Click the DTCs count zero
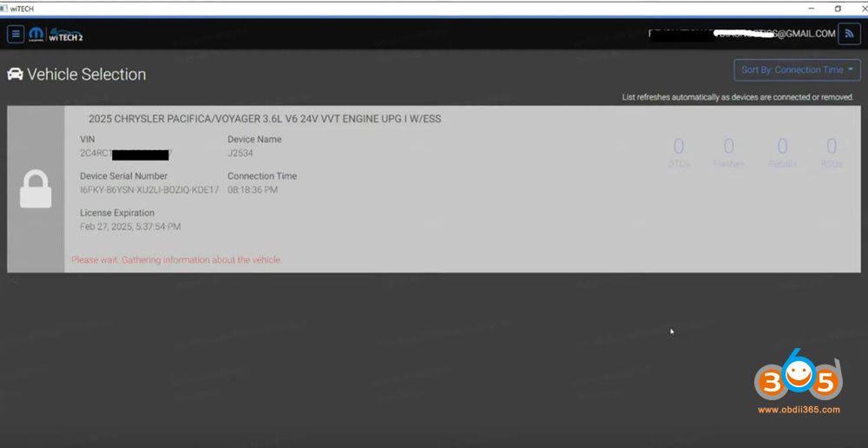The image size is (868, 448). [679, 147]
